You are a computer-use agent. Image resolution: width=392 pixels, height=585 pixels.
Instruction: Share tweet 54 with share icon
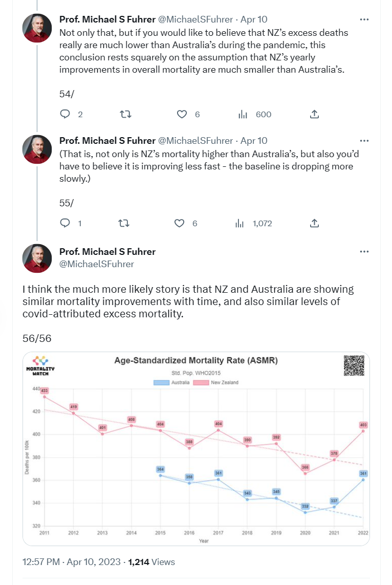[x=315, y=114]
